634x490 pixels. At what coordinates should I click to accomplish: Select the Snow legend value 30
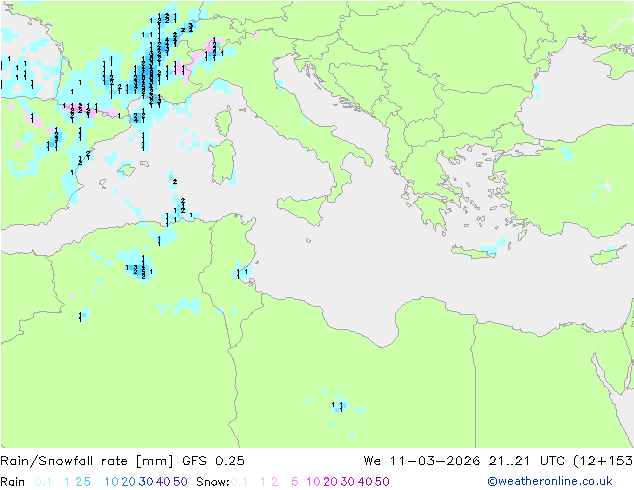pos(348,482)
